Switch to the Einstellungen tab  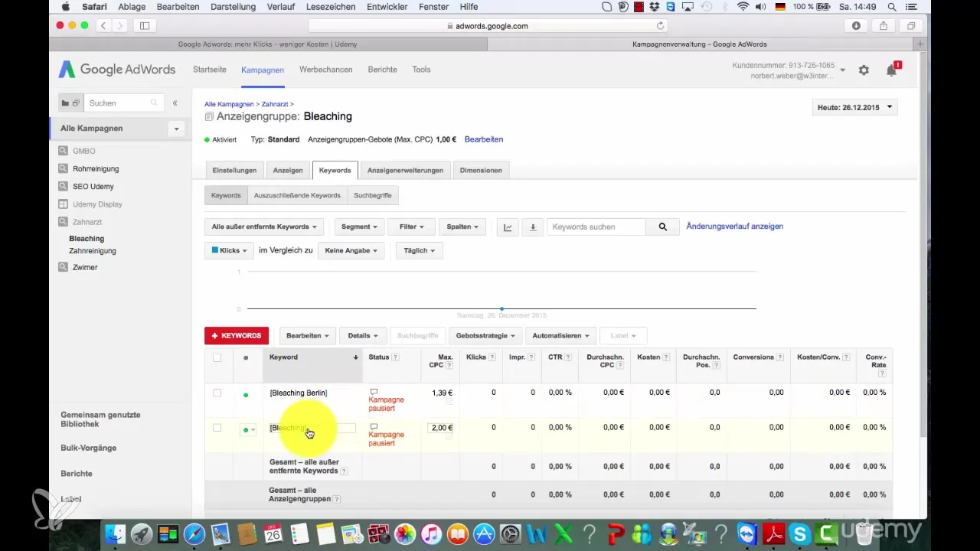click(234, 170)
